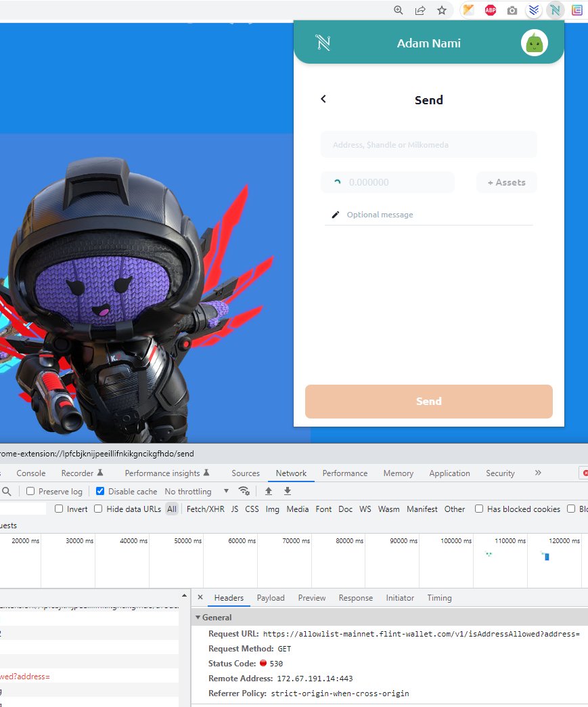Open the Payload detail tab
The height and width of the screenshot is (707, 588).
(271, 597)
